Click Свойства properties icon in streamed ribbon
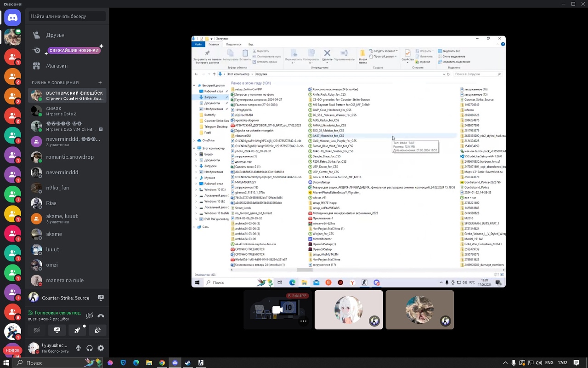Screen dimensions: 588x368 [407, 56]
